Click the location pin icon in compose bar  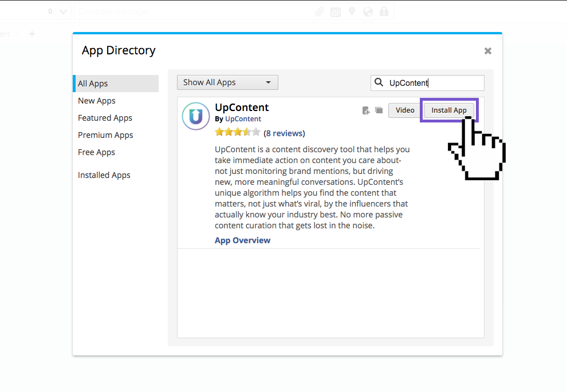[352, 12]
